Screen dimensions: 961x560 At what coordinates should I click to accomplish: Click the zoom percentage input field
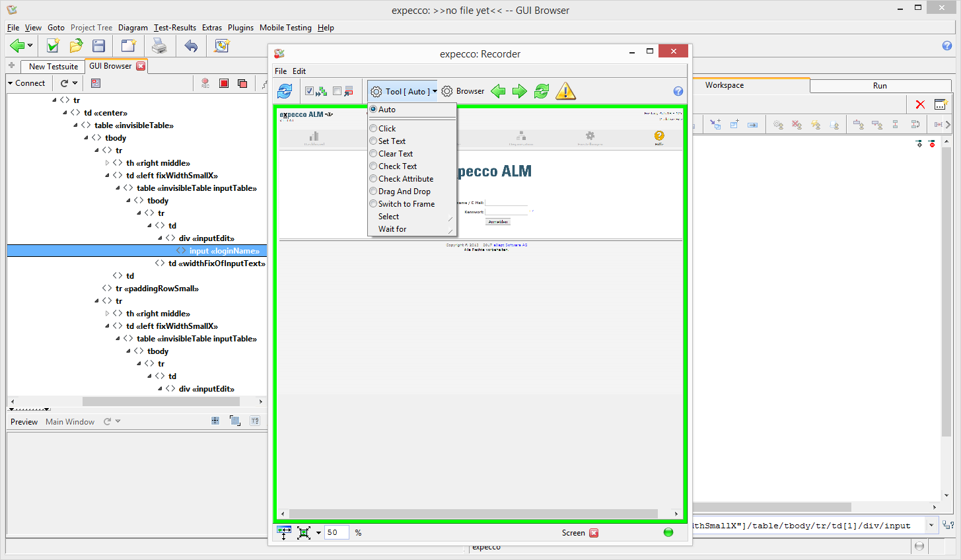[x=336, y=532]
